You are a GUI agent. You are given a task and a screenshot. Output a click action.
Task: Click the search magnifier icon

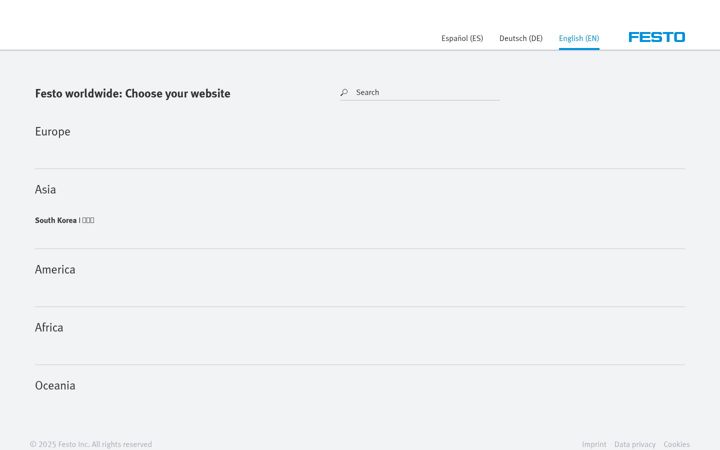click(x=344, y=92)
